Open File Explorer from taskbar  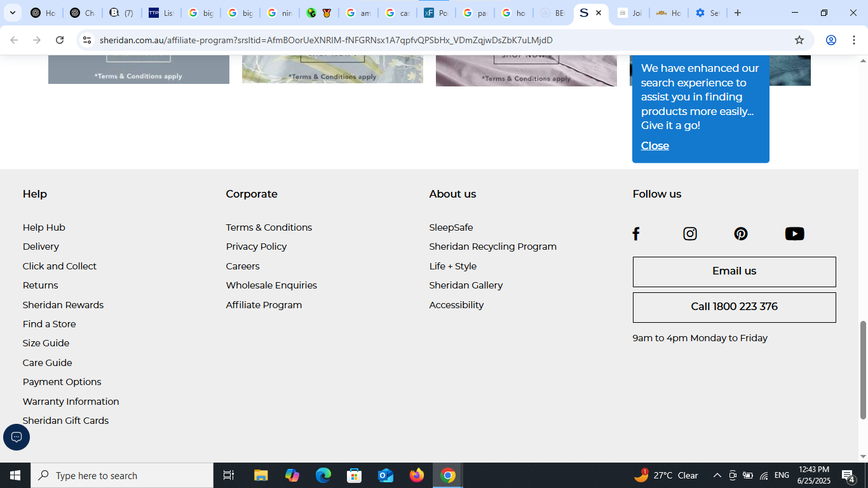(x=261, y=475)
